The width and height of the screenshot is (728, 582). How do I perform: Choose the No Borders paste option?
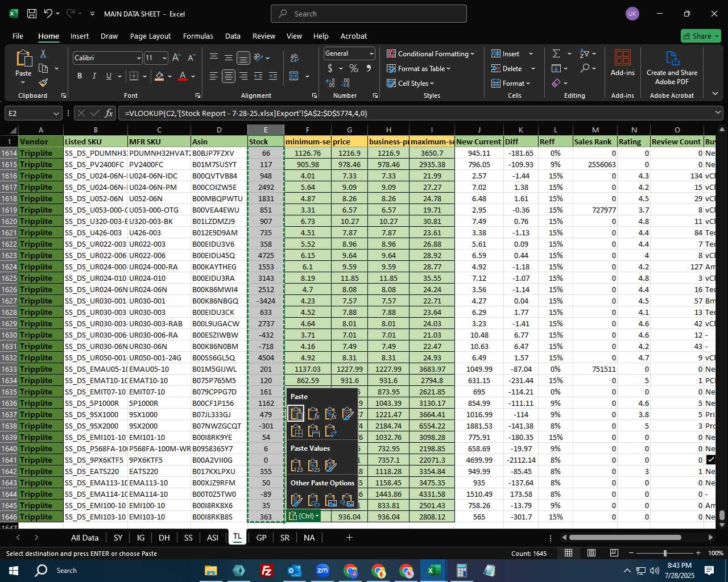point(296,431)
